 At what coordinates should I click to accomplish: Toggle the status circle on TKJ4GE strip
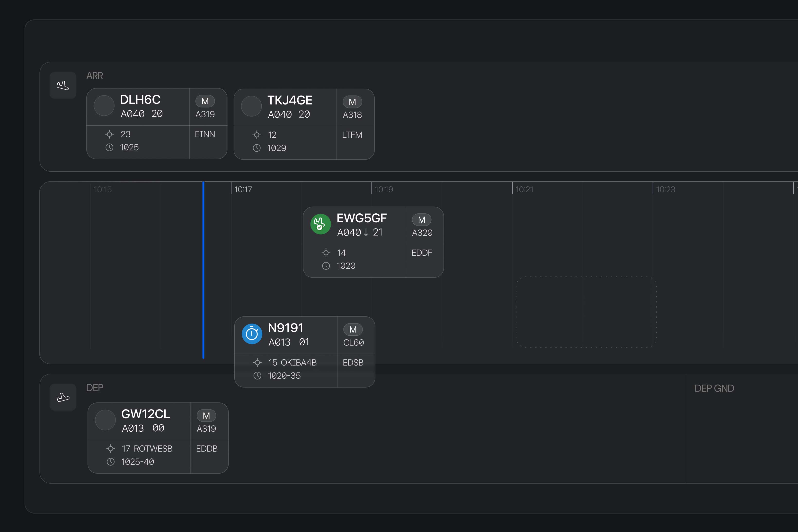tap(251, 106)
